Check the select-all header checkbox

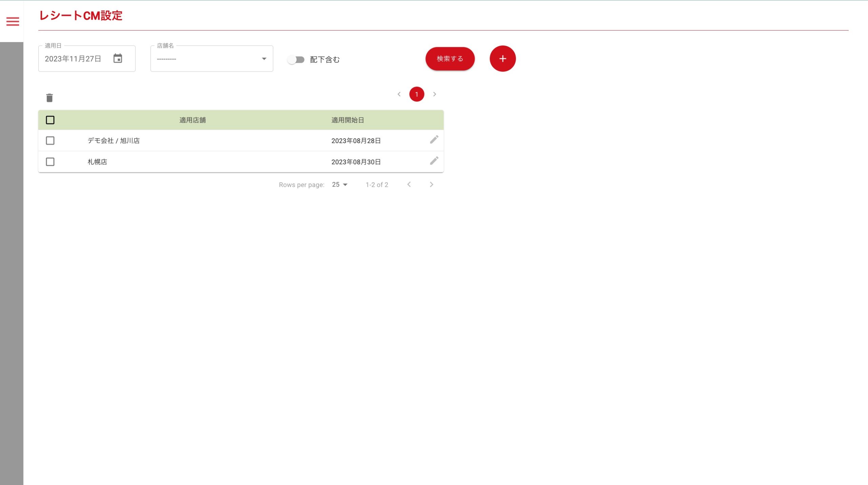click(50, 120)
